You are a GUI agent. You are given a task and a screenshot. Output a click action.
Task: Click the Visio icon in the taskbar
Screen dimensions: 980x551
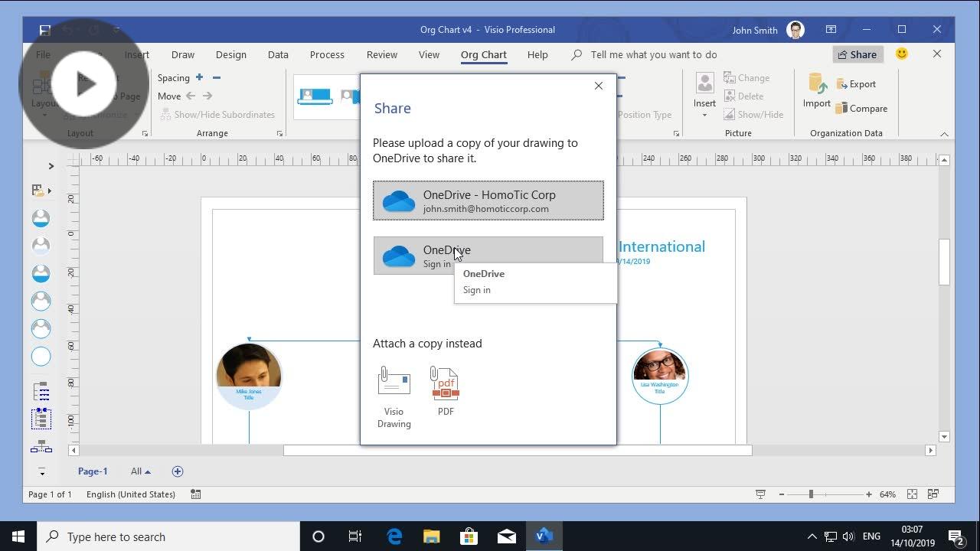[x=544, y=536]
